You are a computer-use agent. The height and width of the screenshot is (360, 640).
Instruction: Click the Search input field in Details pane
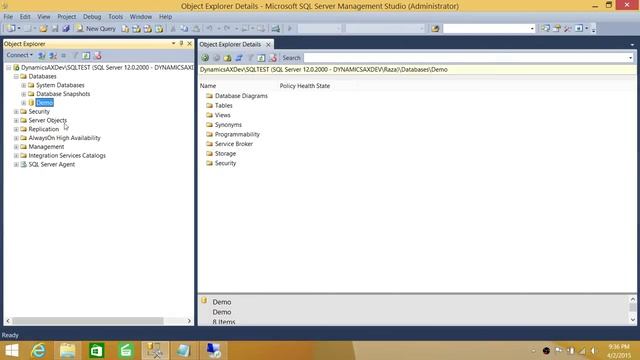[465, 58]
